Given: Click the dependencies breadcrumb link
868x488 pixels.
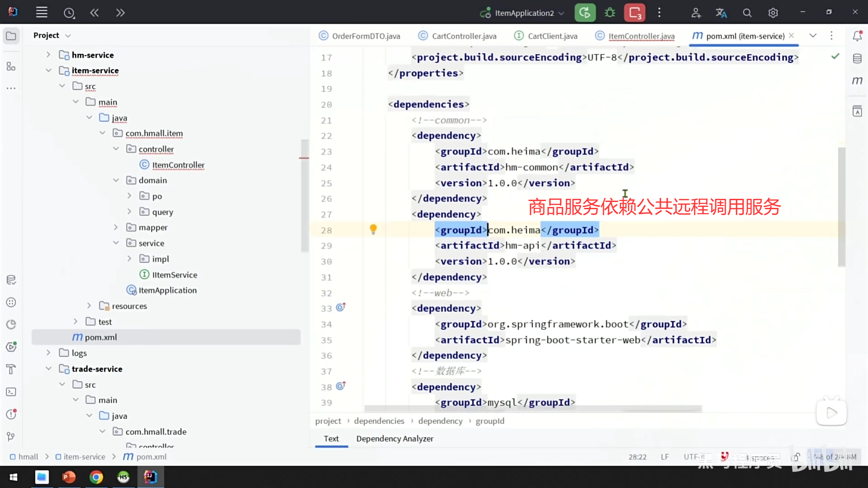Looking at the screenshot, I should pyautogui.click(x=379, y=421).
